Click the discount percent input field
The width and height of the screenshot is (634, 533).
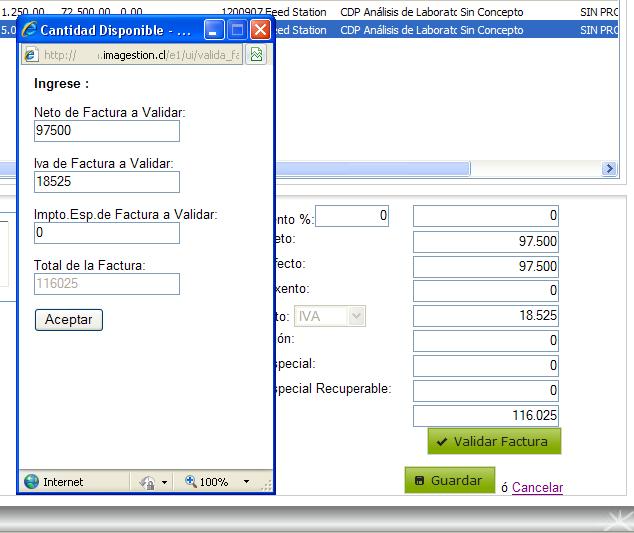coord(352,216)
